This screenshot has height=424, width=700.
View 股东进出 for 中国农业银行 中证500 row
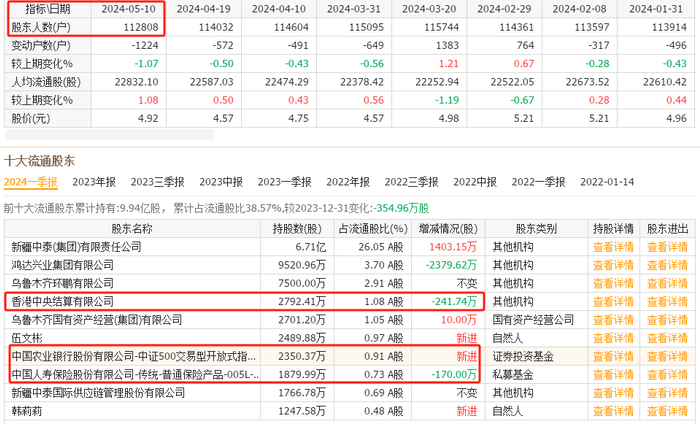[667, 357]
